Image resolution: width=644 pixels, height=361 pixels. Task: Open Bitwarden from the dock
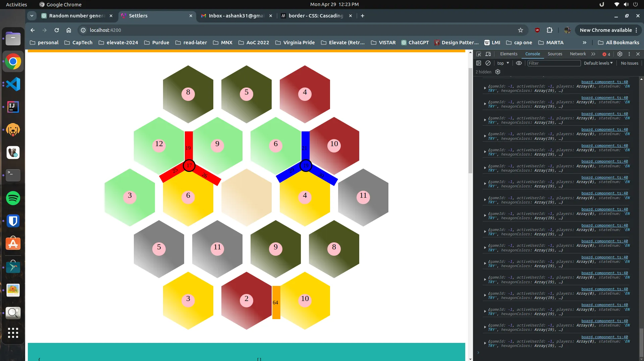[13, 221]
